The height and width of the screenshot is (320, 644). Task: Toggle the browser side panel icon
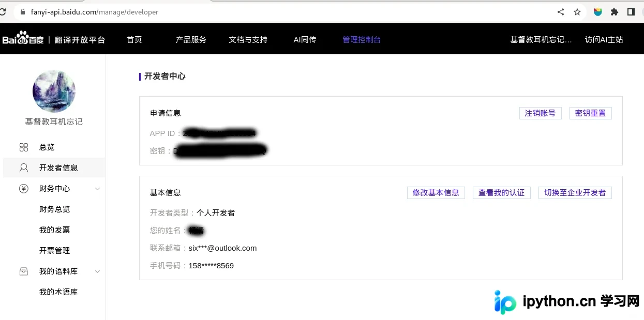(631, 12)
